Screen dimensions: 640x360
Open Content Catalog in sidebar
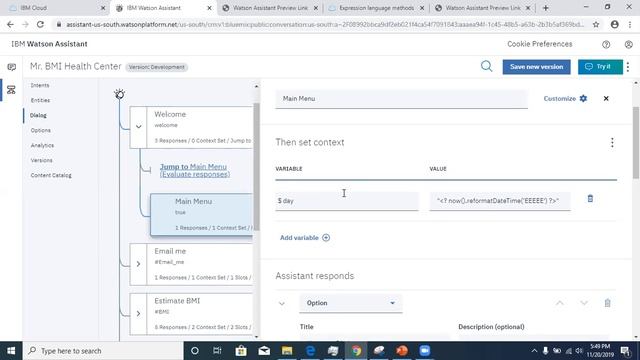coord(51,176)
